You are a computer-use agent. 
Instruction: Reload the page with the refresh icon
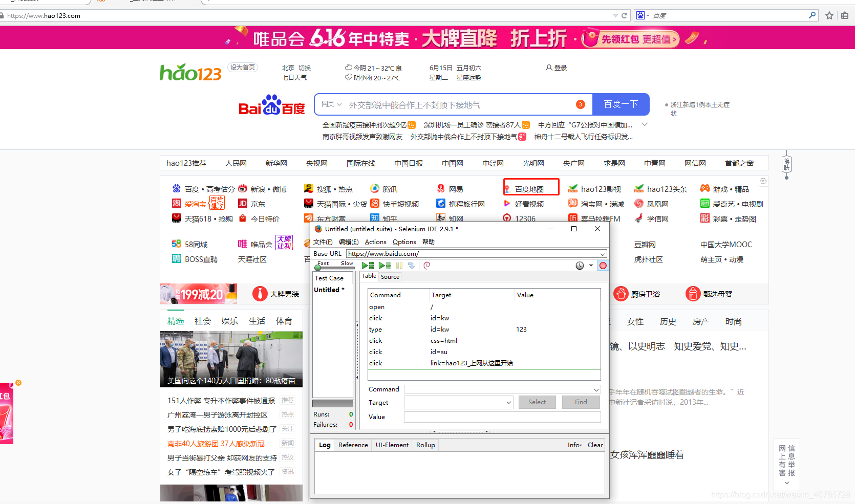pos(624,15)
